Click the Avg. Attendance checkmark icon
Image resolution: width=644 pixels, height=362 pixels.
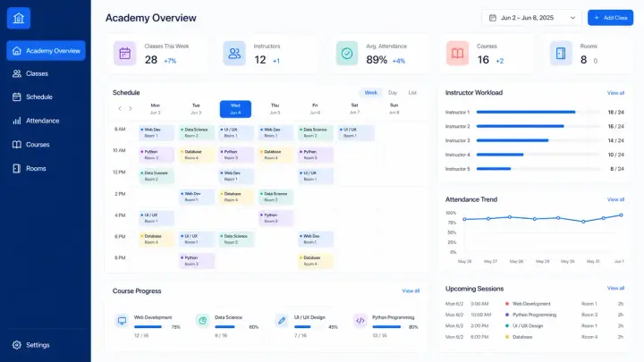click(347, 54)
